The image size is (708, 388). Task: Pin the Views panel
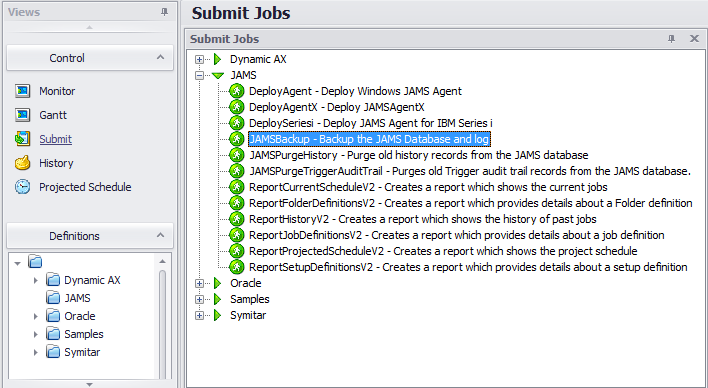[164, 12]
